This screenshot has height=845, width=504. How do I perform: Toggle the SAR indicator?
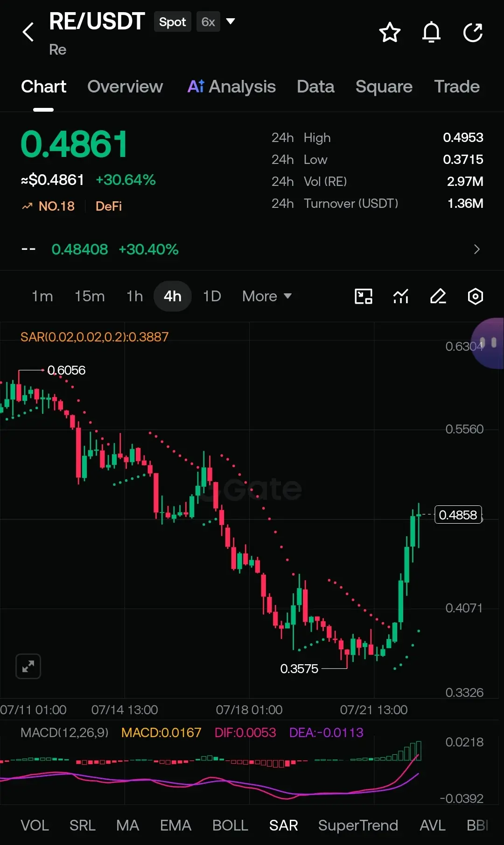283,825
